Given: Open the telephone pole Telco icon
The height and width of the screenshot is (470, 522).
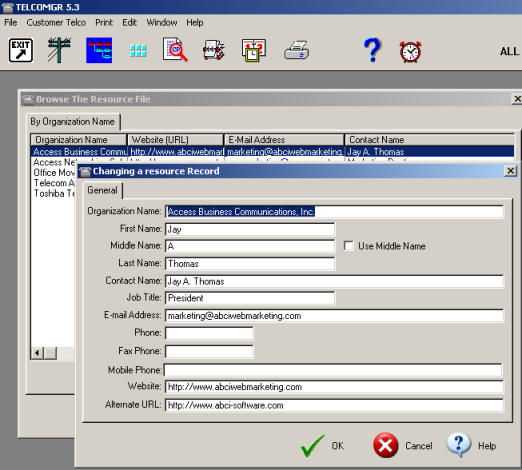Looking at the screenshot, I should coord(59,50).
